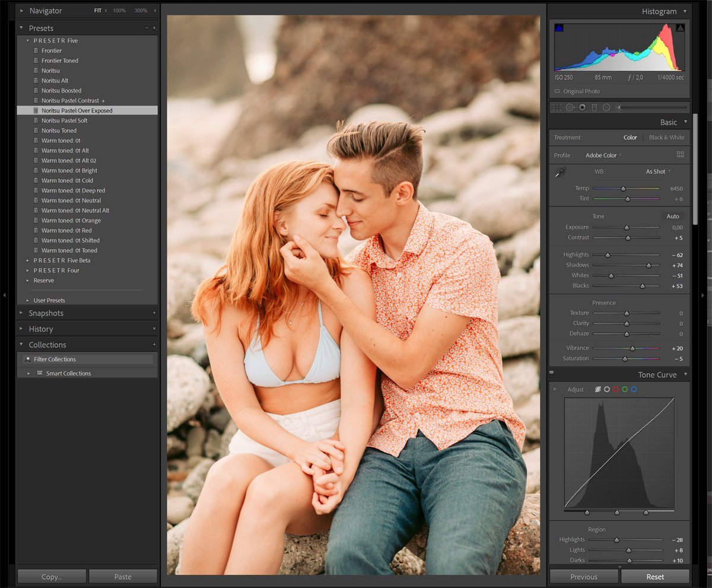
Task: Expand the User Presets group
Action: pyautogui.click(x=27, y=300)
